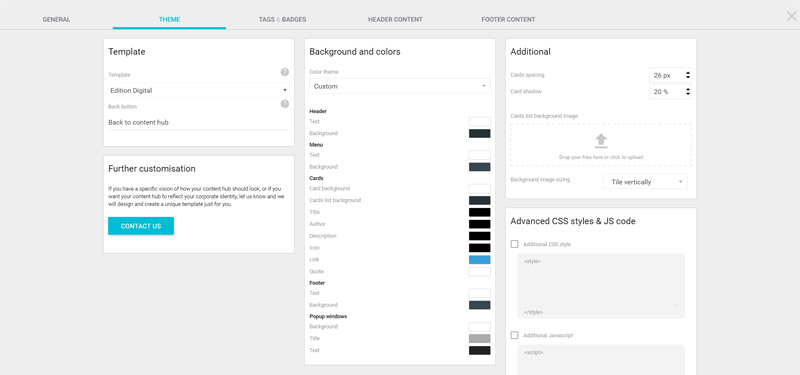This screenshot has height=375, width=800.
Task: Click the Card shadow percent field
Action: point(667,92)
